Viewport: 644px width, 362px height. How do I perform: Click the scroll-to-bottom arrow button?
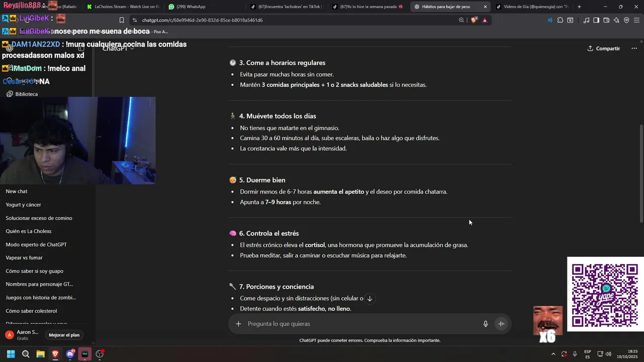point(369,299)
